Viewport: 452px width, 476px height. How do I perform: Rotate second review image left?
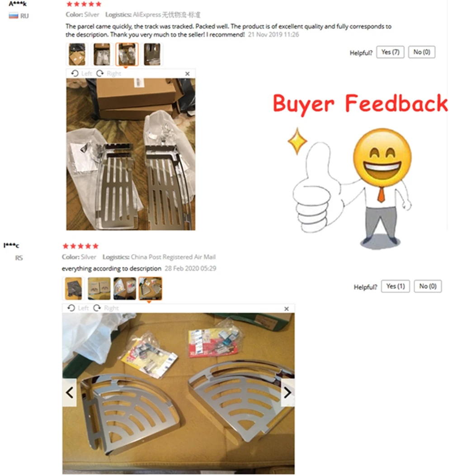78,308
